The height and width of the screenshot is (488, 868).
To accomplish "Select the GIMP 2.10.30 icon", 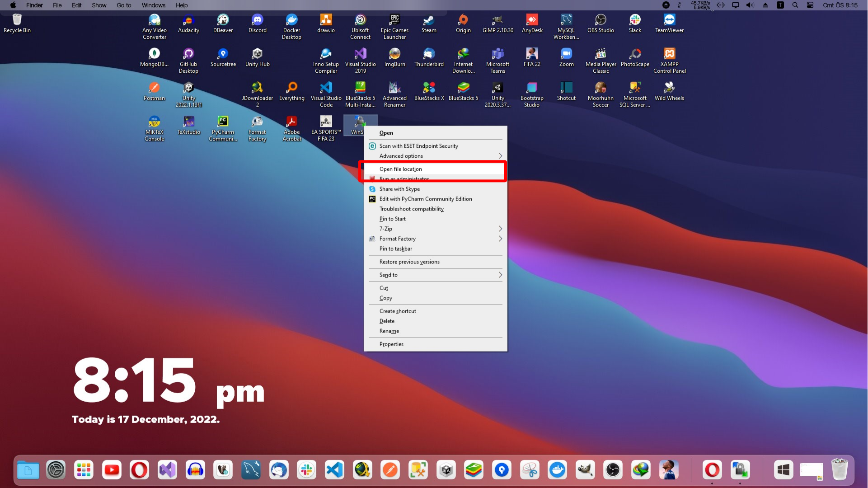I will [x=497, y=23].
